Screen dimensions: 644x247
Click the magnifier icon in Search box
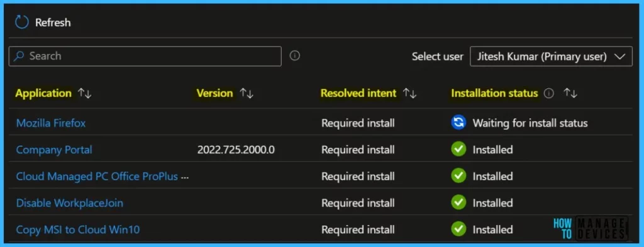(18, 56)
